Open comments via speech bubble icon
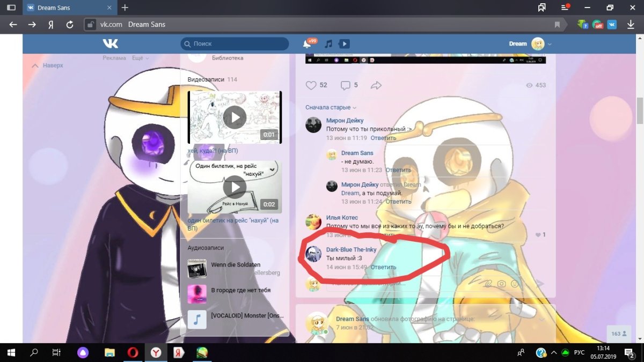 pyautogui.click(x=346, y=85)
